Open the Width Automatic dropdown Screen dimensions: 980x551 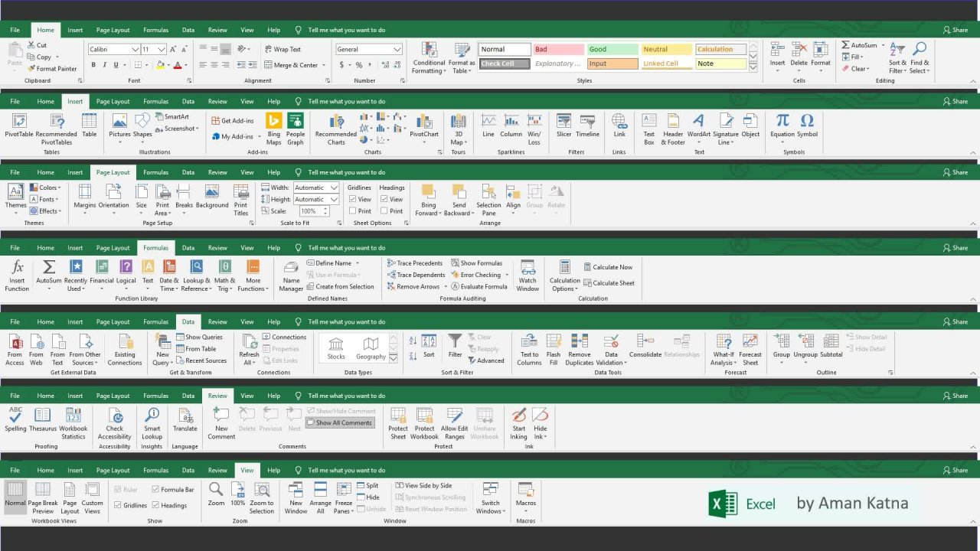coord(334,187)
